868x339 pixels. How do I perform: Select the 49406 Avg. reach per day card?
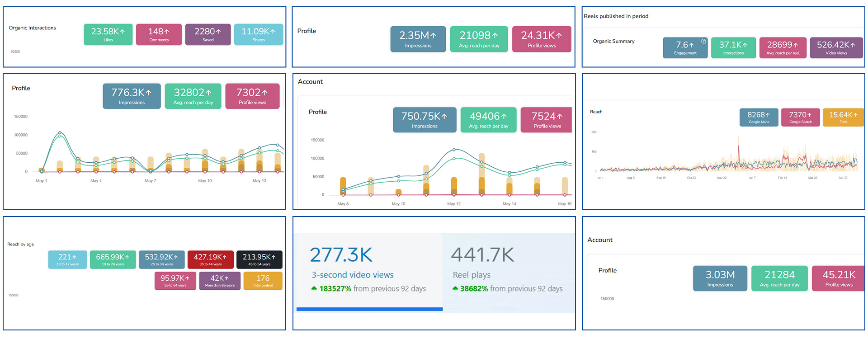coord(488,120)
